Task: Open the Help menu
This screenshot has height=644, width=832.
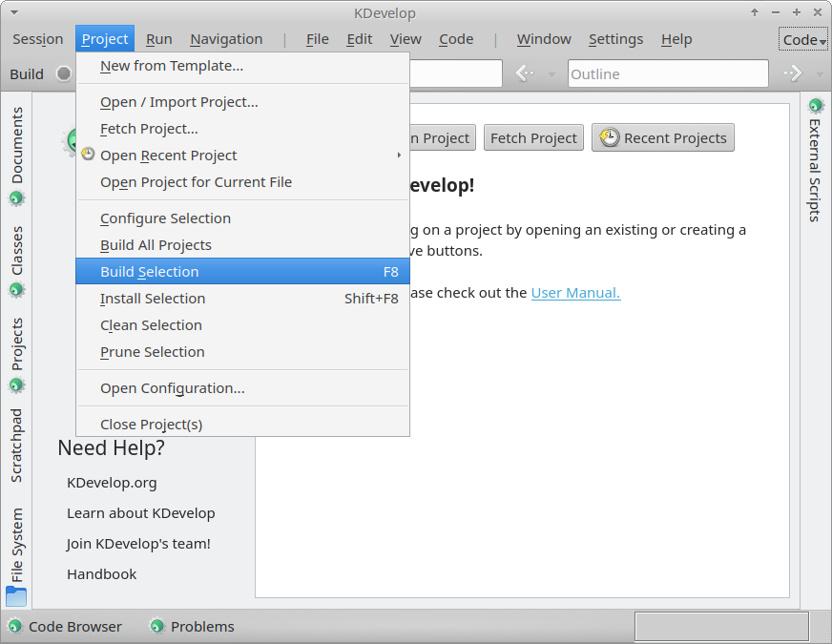Action: (676, 39)
